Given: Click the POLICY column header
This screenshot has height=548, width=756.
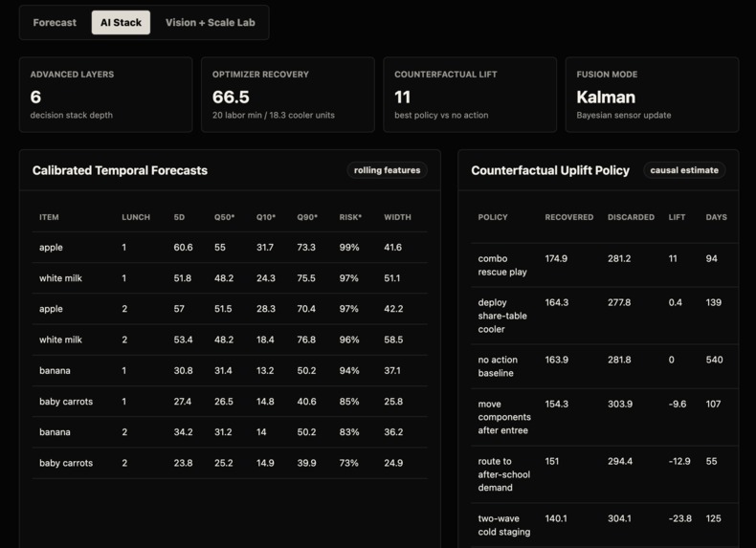Looking at the screenshot, I should pos(493,217).
